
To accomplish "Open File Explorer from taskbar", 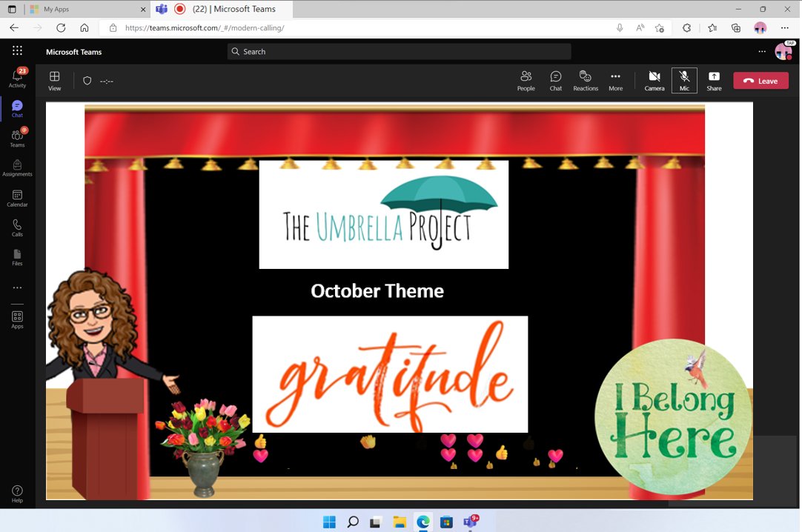I will [x=400, y=522].
